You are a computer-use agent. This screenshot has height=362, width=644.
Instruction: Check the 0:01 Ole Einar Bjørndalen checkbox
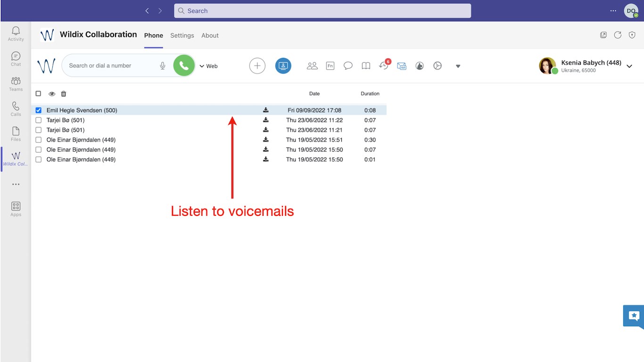click(39, 160)
